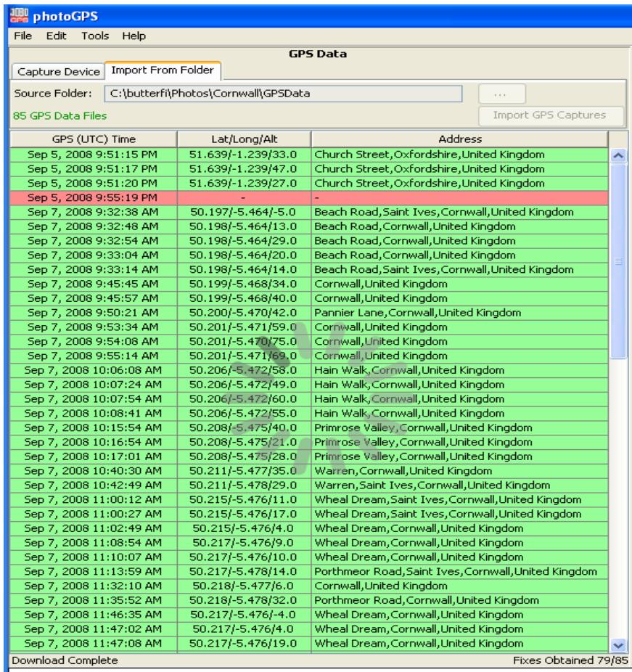Select row Sep 7, 2008 9:55:14 AM
The image size is (632, 672).
pyautogui.click(x=309, y=356)
